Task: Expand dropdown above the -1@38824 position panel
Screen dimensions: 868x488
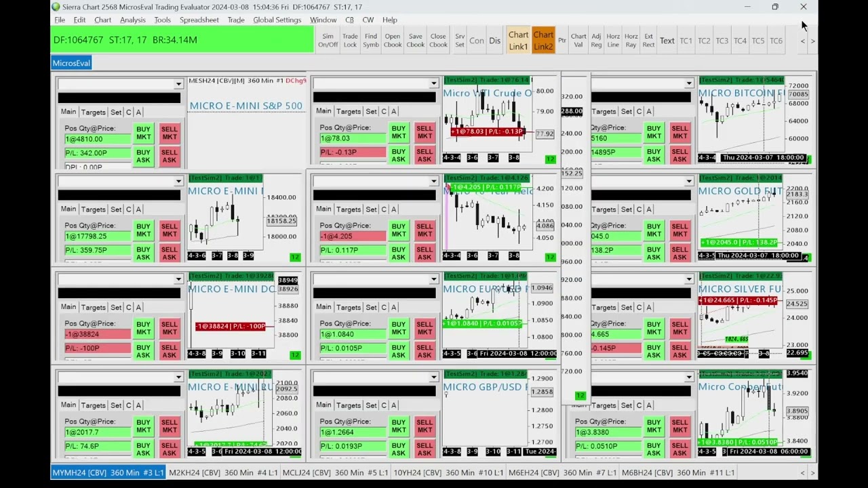Action: pos(178,279)
